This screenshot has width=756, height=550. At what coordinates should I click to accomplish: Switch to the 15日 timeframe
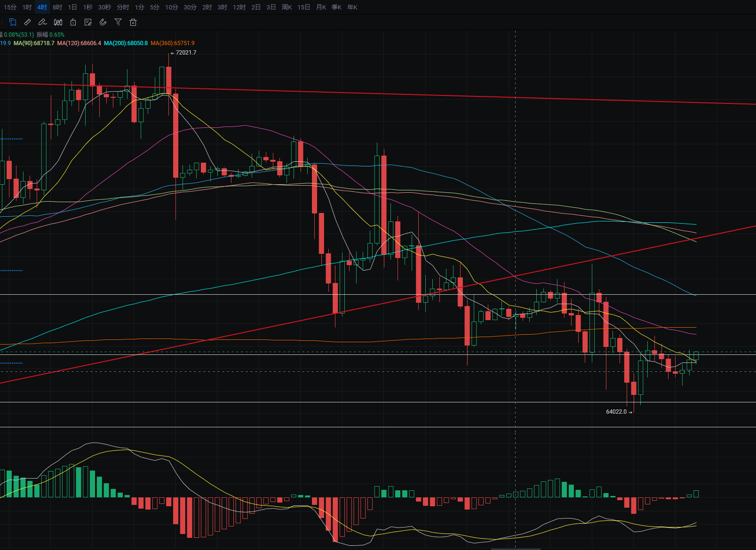(304, 7)
